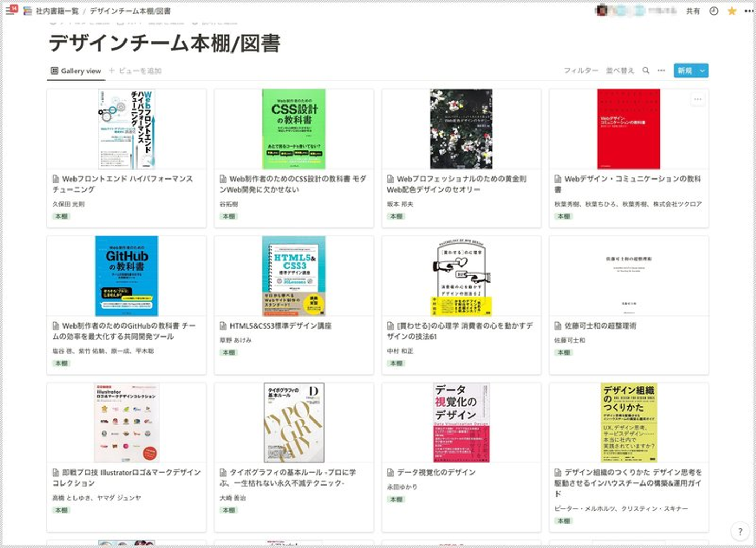Open the データ視覚化のデザイン card title
The width and height of the screenshot is (756, 548).
pyautogui.click(x=436, y=472)
